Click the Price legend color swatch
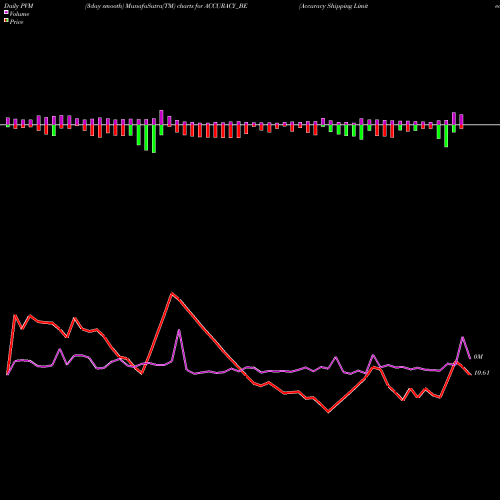The width and height of the screenshot is (500, 500). [x=6, y=21]
